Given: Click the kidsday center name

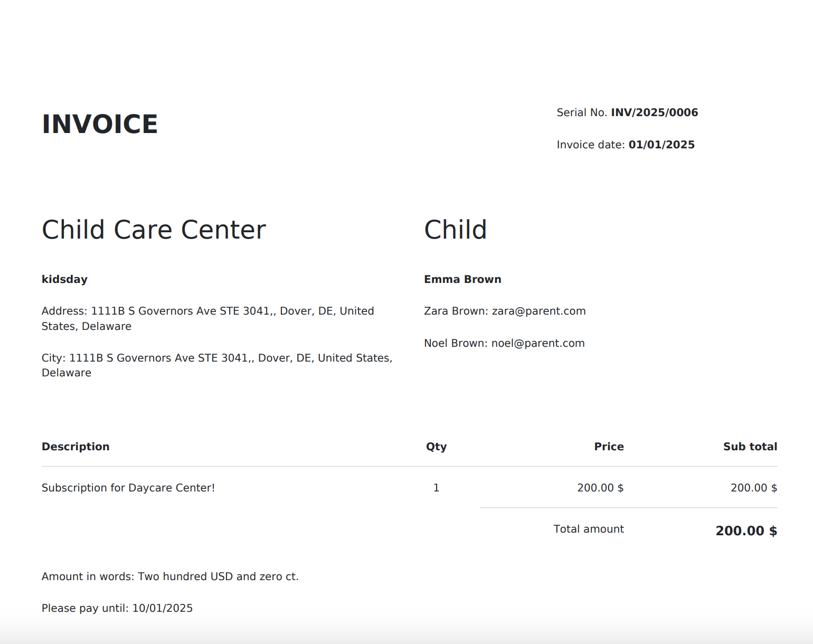Looking at the screenshot, I should [64, 279].
